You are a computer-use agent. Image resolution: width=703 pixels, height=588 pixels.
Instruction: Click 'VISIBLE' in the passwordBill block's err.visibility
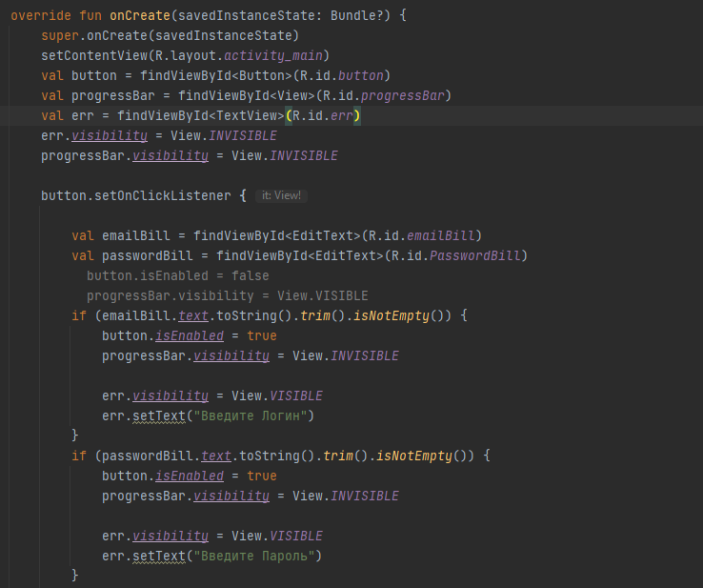tap(296, 536)
